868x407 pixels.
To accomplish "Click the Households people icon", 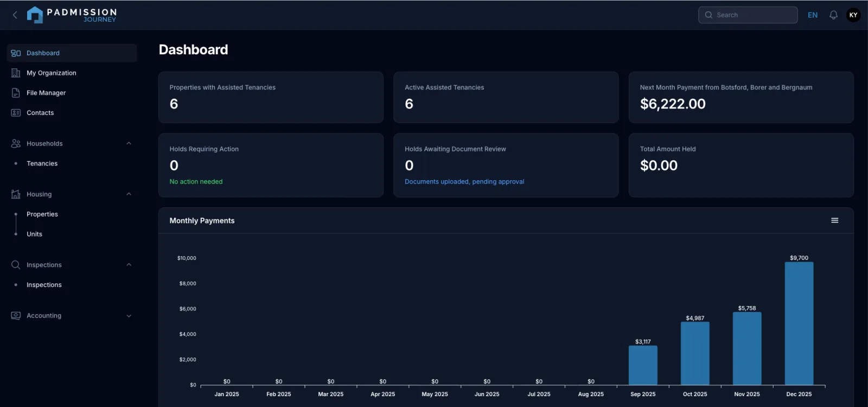I will (x=16, y=144).
